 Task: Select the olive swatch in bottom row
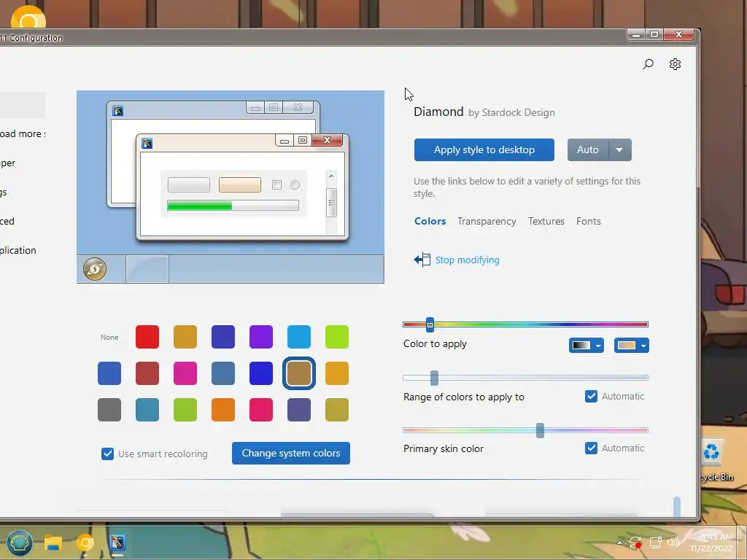pyautogui.click(x=337, y=410)
